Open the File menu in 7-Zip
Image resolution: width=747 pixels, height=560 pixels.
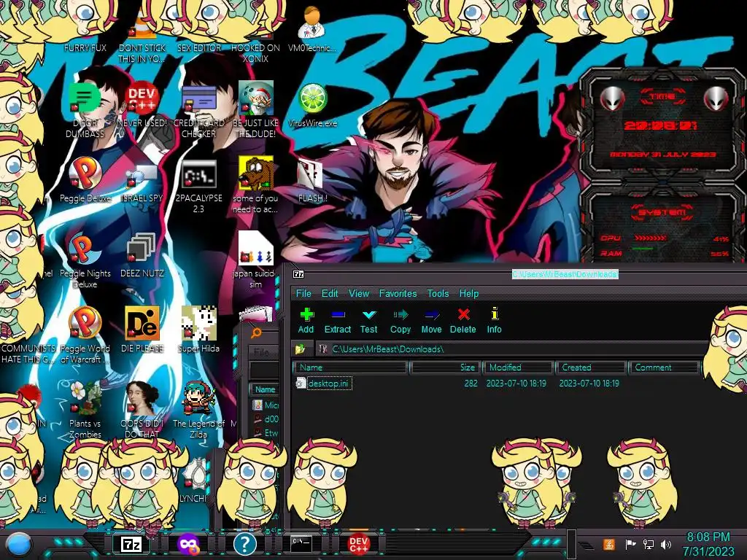click(303, 293)
